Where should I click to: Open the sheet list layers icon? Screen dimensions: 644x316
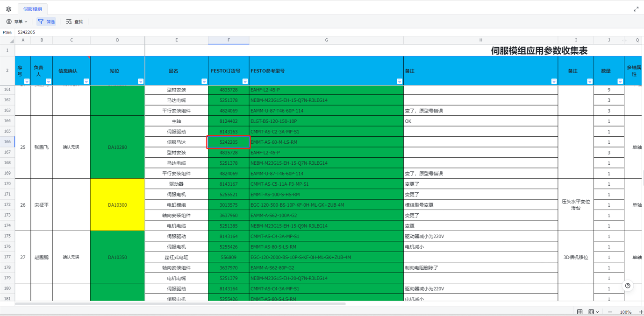click(x=8, y=9)
